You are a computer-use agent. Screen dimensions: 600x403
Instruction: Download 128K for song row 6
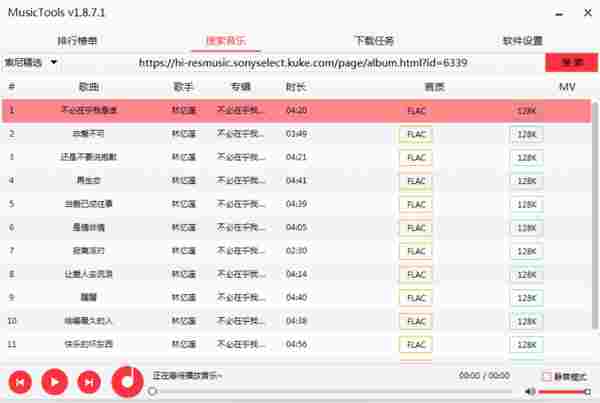[527, 228]
